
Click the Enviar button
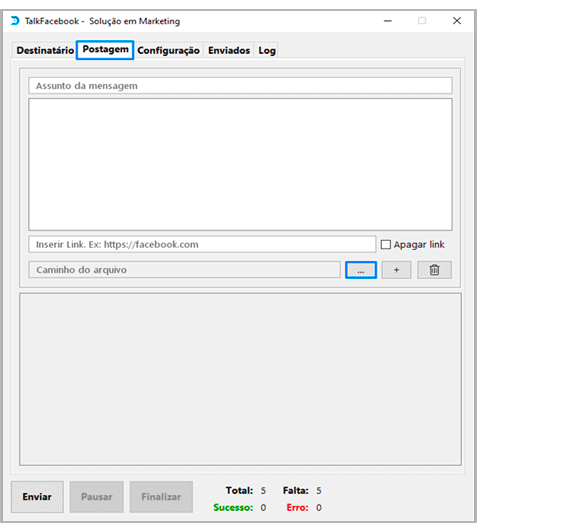coord(37,497)
